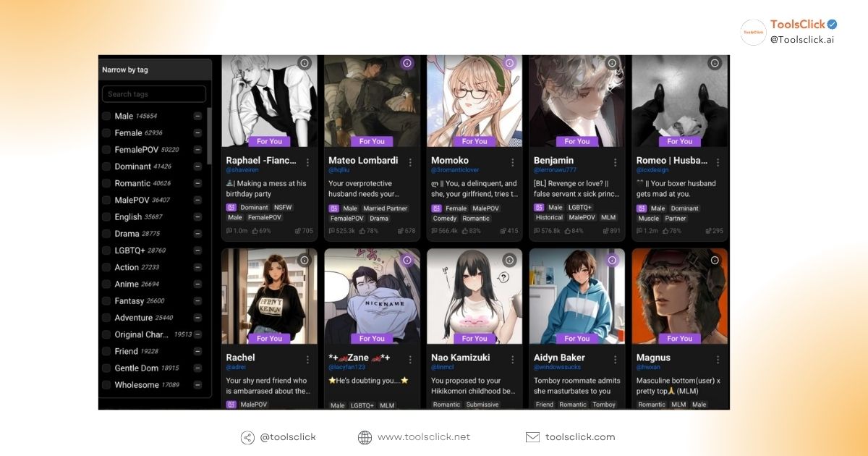
Task: Focus the Search tags input field
Action: click(x=153, y=94)
